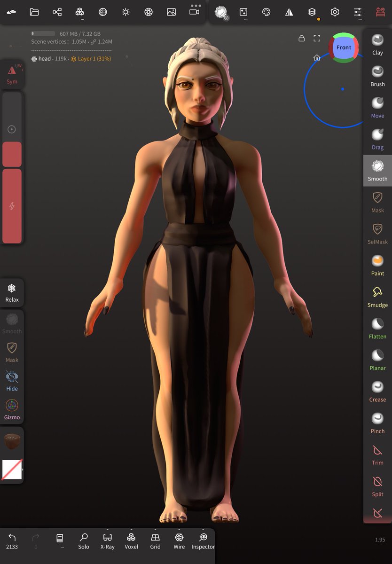Image resolution: width=392 pixels, height=564 pixels.
Task: Select the Planar tool
Action: (x=377, y=360)
